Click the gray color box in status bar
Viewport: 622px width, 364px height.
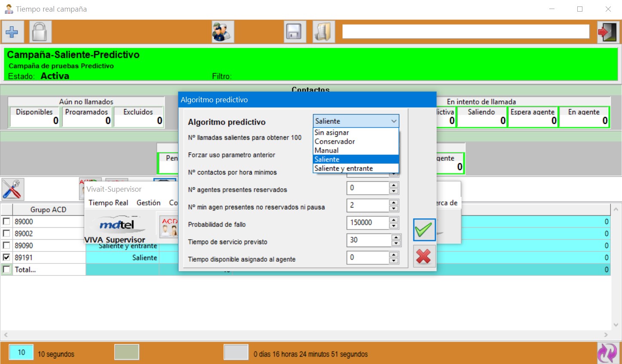236,352
